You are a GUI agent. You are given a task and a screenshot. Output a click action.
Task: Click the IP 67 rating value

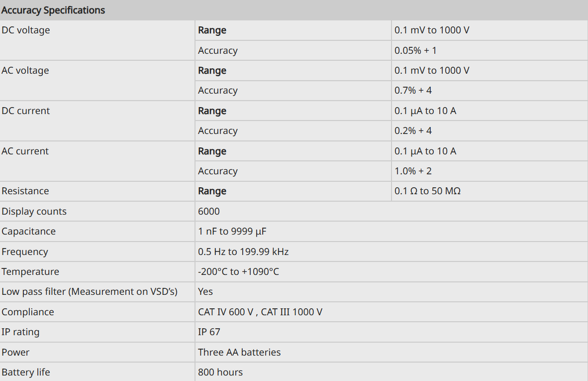coord(209,332)
